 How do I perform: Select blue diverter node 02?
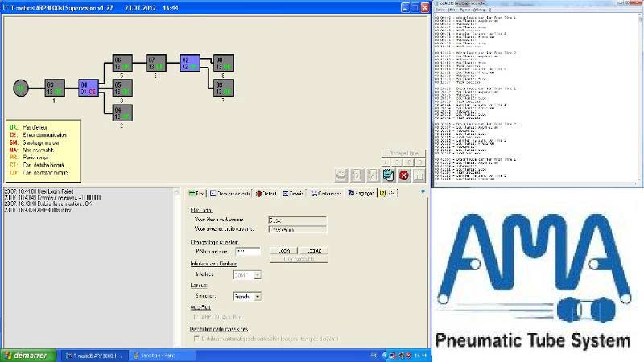[190, 63]
